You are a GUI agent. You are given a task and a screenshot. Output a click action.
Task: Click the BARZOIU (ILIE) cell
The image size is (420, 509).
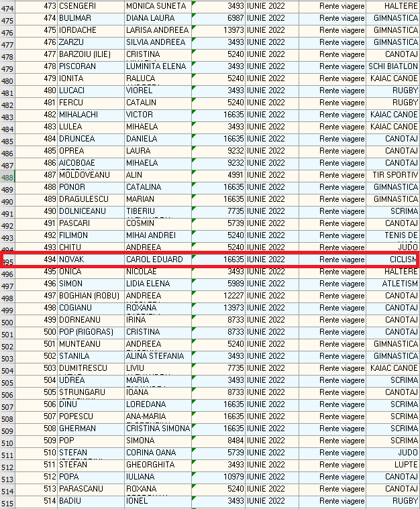tap(91, 54)
